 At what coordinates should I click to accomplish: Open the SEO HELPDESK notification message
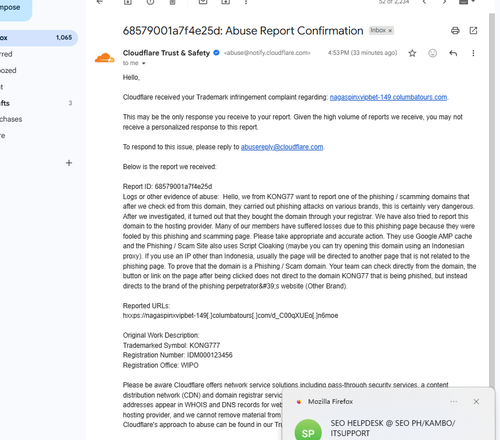393,428
